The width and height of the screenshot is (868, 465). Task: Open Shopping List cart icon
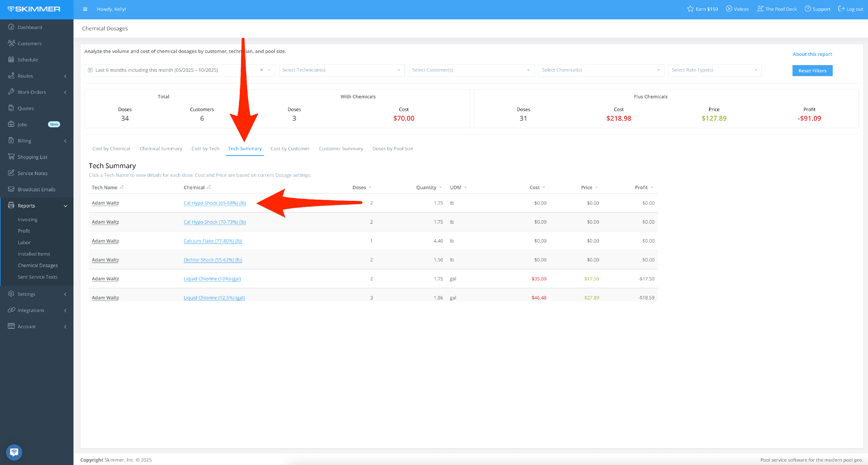(11, 157)
